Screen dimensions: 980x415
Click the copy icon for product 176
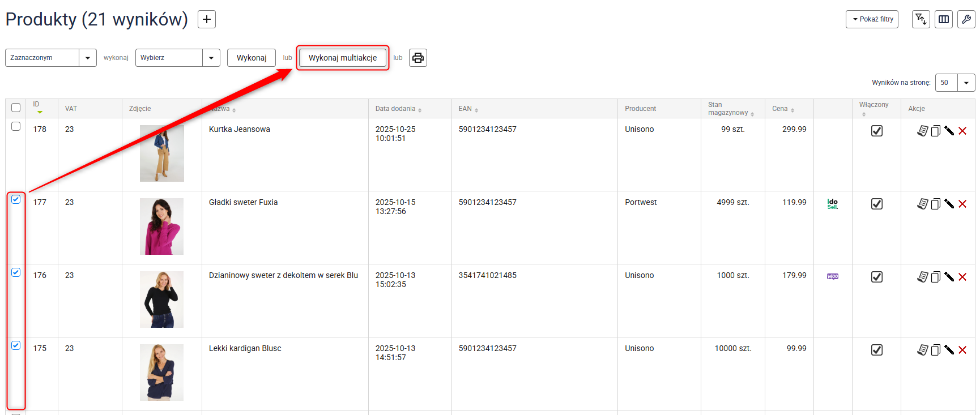click(936, 277)
